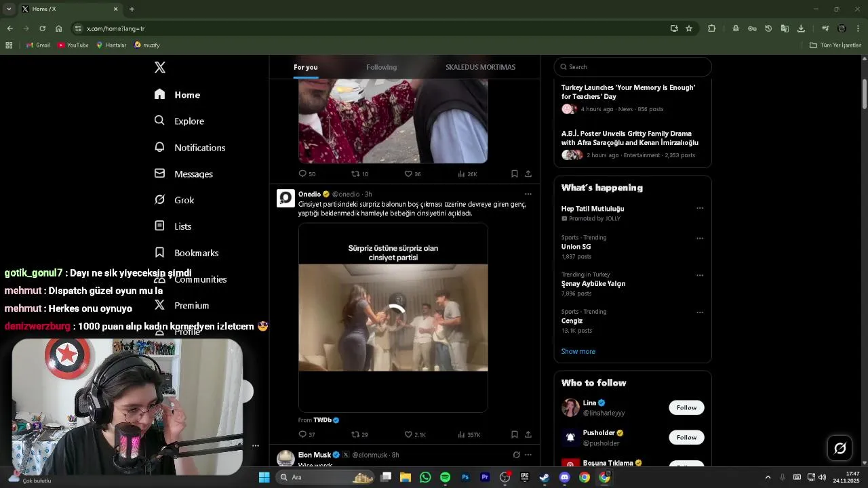This screenshot has height=488, width=868.
Task: Click Grok explain icon on Elon Musk post
Action: [x=516, y=455]
